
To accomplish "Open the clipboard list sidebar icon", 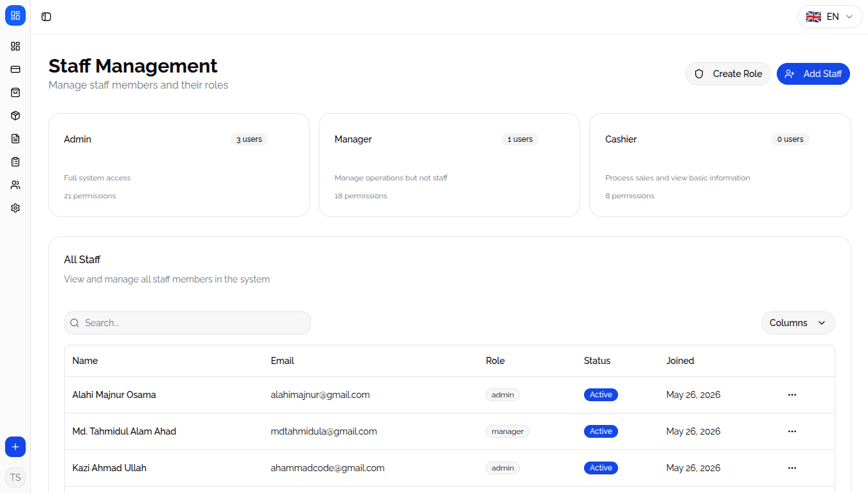I will pyautogui.click(x=15, y=162).
